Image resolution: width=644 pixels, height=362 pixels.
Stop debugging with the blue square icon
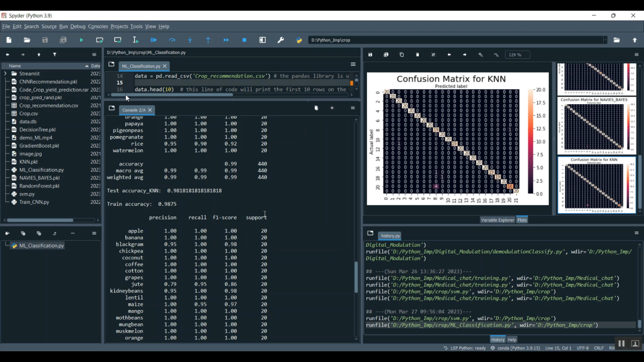pyautogui.click(x=244, y=40)
